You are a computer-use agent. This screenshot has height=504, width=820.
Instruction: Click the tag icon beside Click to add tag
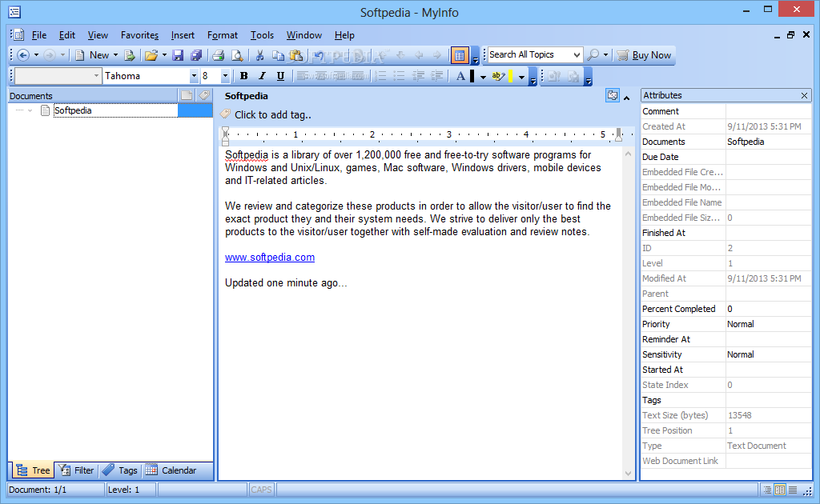pyautogui.click(x=226, y=114)
